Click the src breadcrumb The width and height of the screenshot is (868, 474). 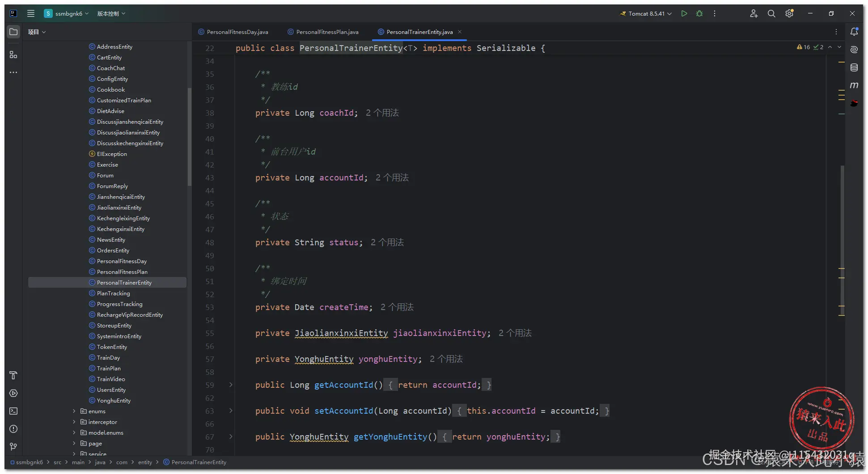57,462
